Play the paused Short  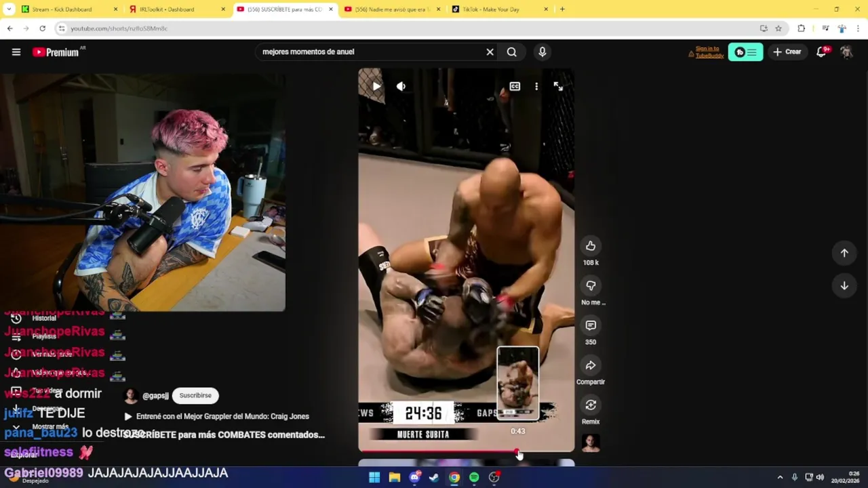pyautogui.click(x=376, y=86)
